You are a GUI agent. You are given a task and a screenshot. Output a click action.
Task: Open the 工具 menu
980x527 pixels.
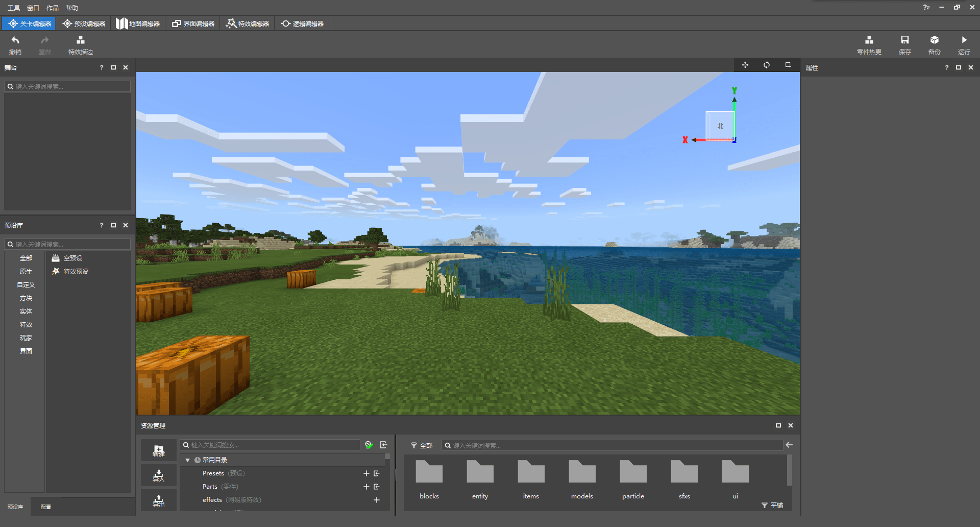point(14,8)
